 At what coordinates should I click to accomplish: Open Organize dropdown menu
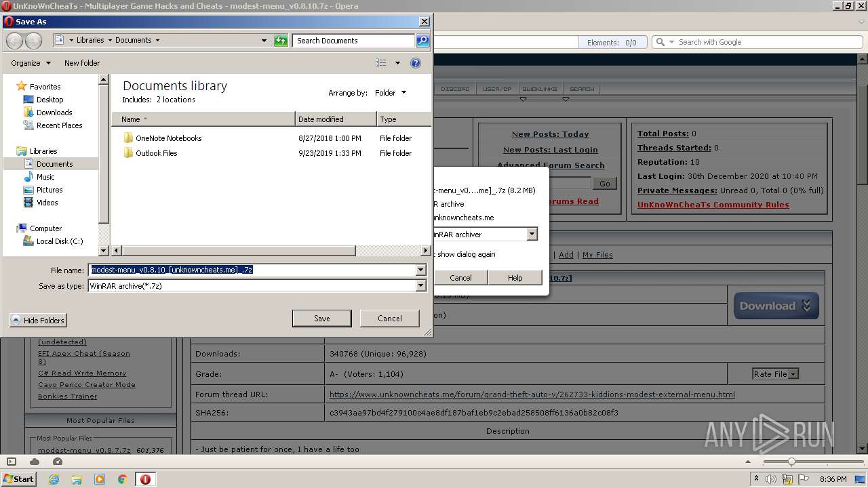coord(31,63)
